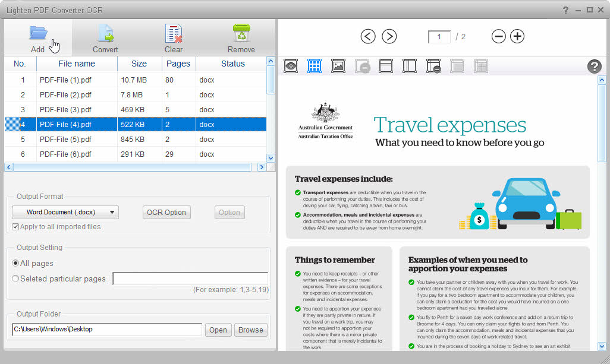The image size is (610, 364).
Task: Click the file list horizontal scroll right arrow
Action: 262,167
